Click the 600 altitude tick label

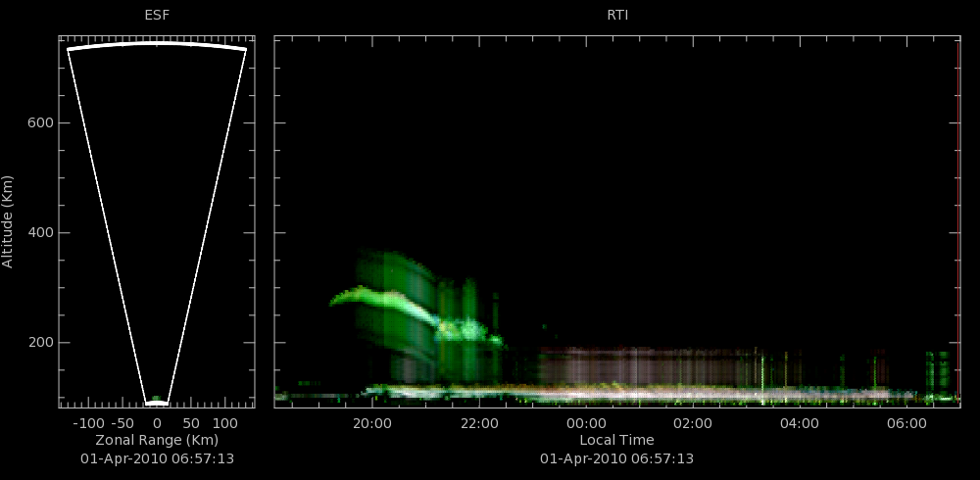(x=40, y=123)
